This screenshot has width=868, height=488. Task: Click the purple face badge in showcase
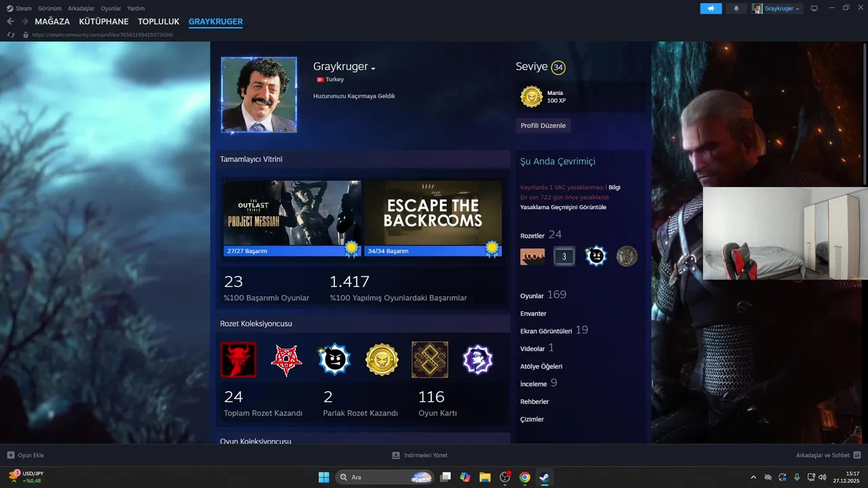coord(478,359)
